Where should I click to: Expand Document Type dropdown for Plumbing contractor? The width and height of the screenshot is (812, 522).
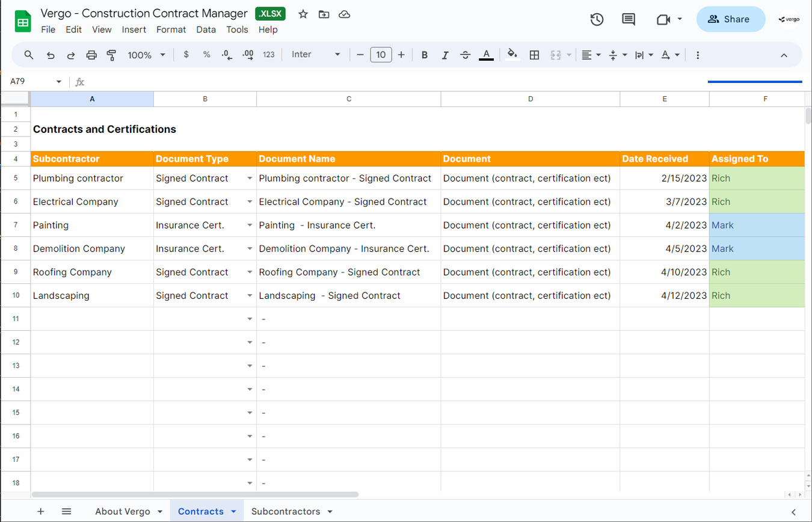pyautogui.click(x=250, y=179)
